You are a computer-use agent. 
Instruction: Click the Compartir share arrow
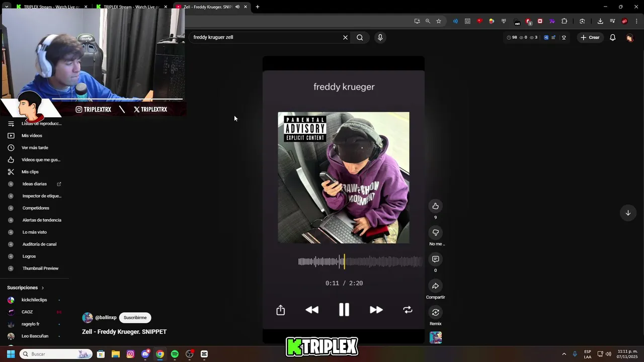(435, 286)
